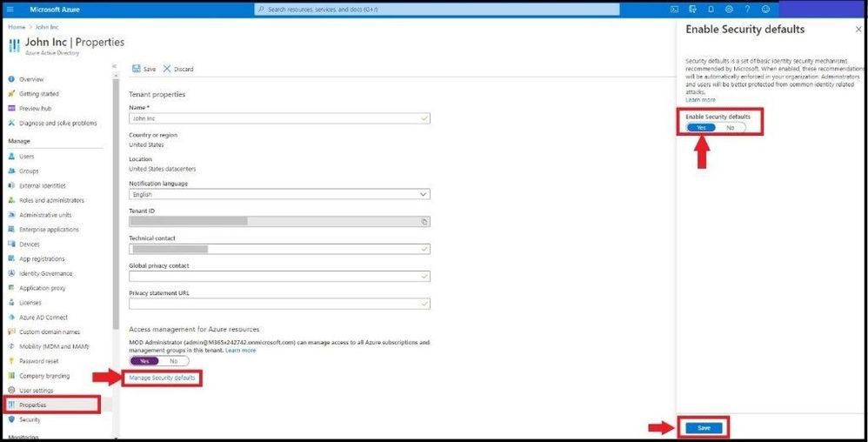Click the Microsoft Azure logo text

(x=55, y=10)
